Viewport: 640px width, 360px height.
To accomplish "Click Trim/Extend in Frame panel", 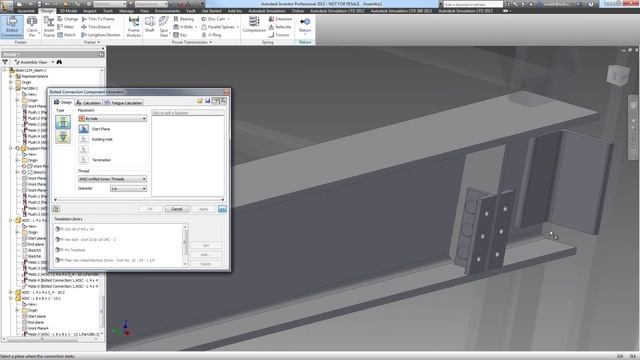I will point(96,27).
